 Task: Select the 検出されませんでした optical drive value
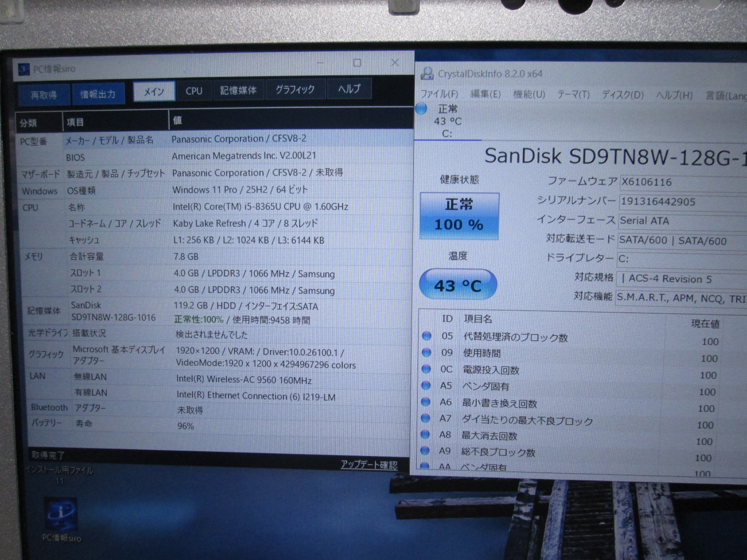click(x=211, y=335)
